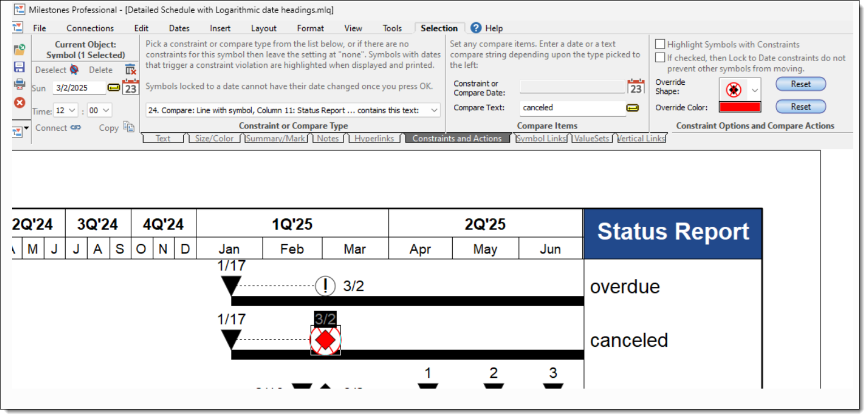Click the Compare Text field containing canceled
The width and height of the screenshot is (868, 418).
[x=571, y=107]
